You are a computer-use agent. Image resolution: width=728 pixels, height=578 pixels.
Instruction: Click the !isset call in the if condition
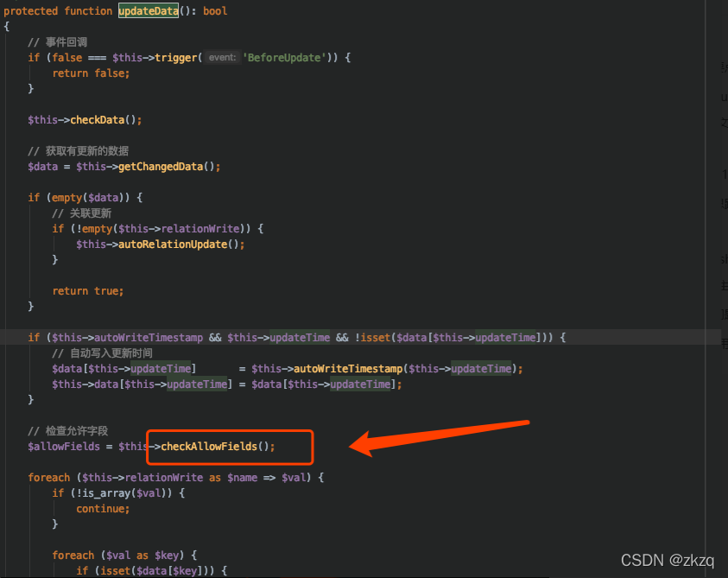(373, 337)
